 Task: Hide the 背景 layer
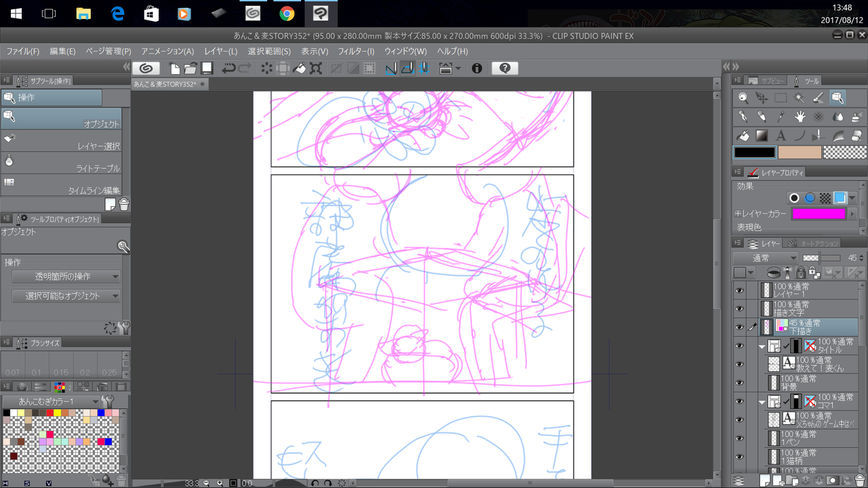click(739, 383)
